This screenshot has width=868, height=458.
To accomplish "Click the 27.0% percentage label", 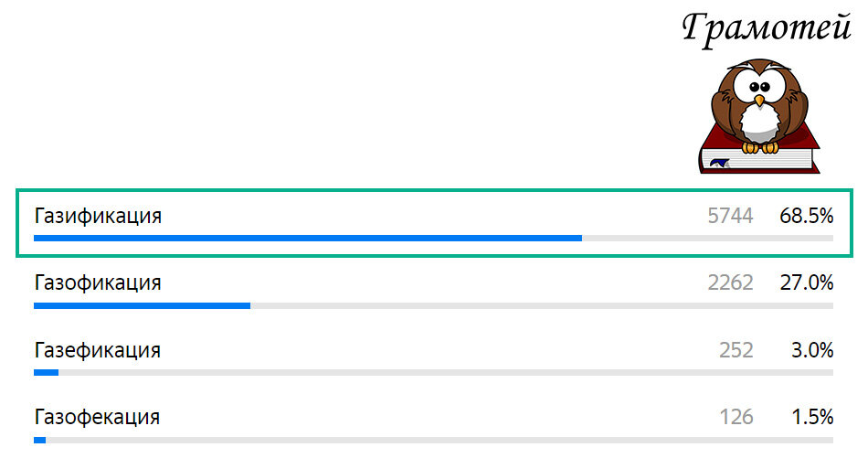I will [807, 283].
